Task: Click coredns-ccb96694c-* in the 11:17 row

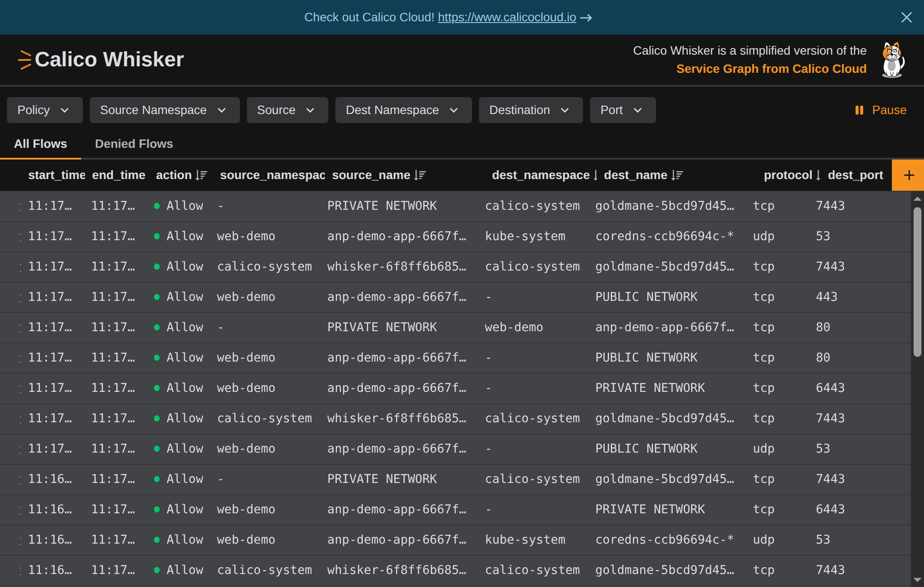Action: (664, 236)
